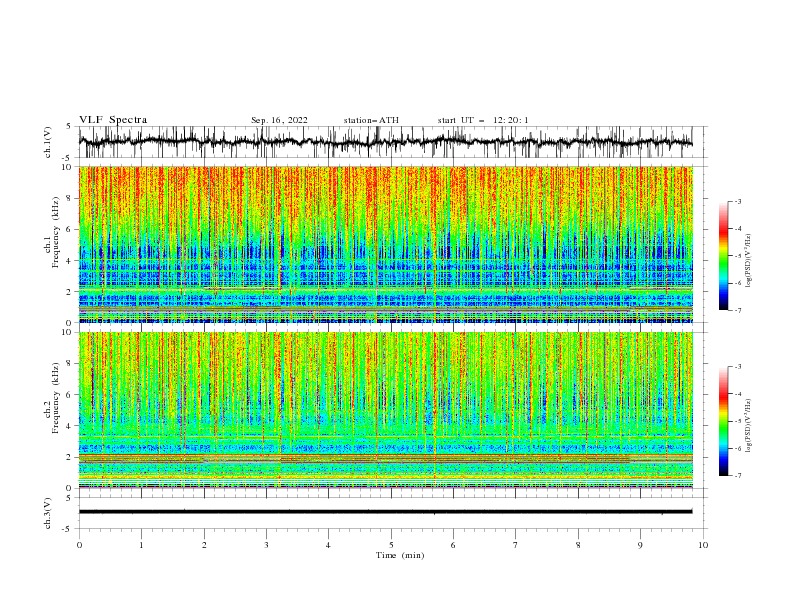Image resolution: width=792 pixels, height=612 pixels.
Task: Click time axis tick label '5'
Action: point(391,545)
